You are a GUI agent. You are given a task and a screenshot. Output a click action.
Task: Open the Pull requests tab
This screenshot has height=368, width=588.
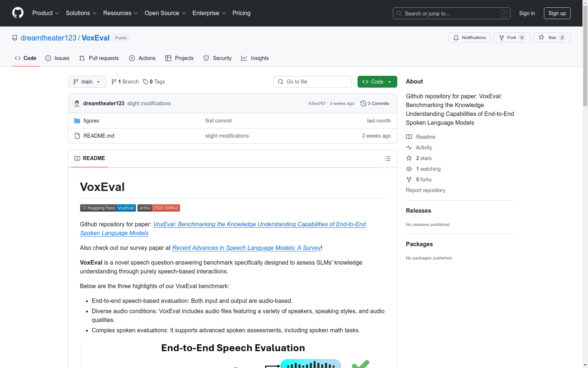point(99,58)
